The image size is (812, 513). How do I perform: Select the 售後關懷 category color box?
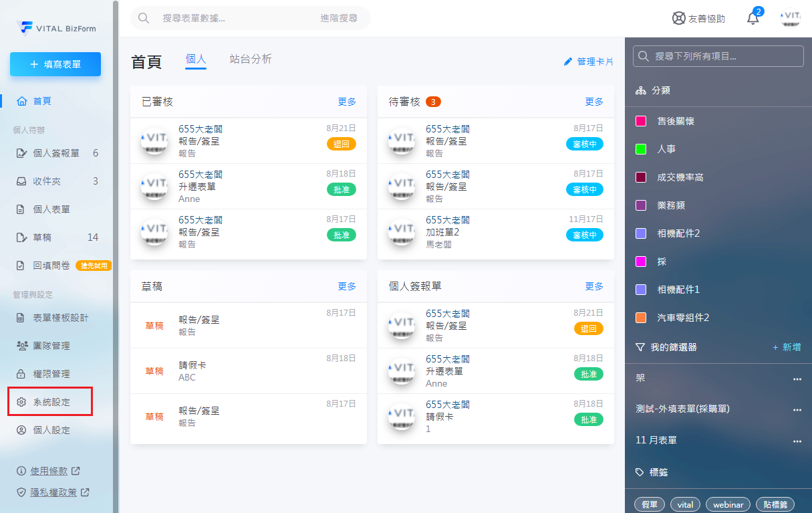coord(640,121)
